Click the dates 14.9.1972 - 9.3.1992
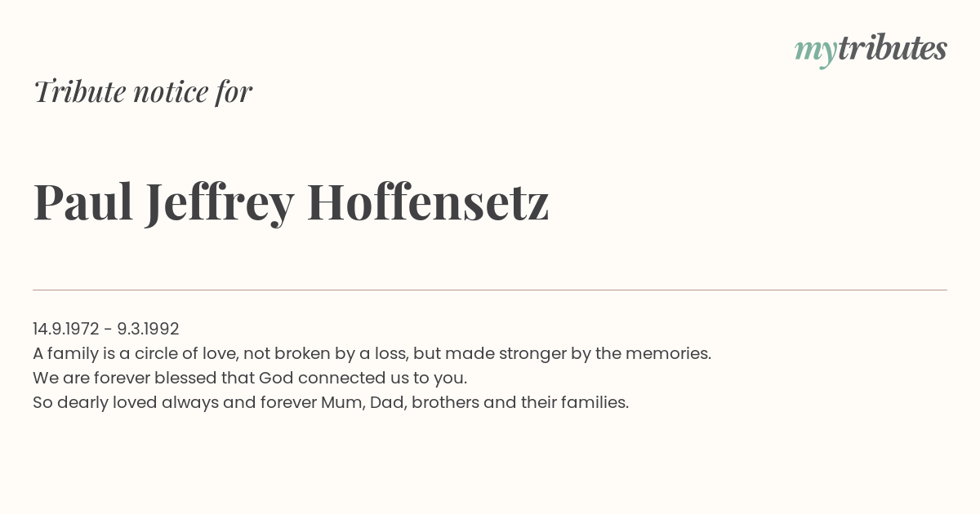Screen dimensions: 980x514 click(x=106, y=329)
